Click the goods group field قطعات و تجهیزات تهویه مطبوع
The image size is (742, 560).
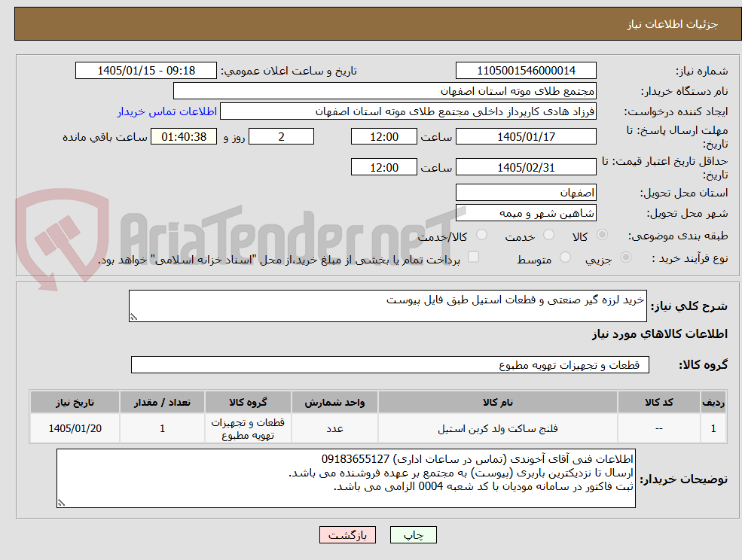pyautogui.click(x=390, y=364)
